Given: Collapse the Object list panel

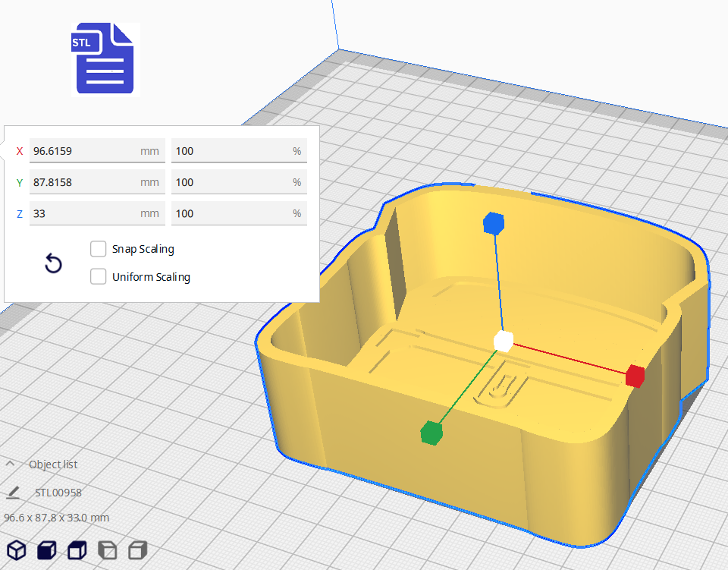Looking at the screenshot, I should [x=11, y=463].
